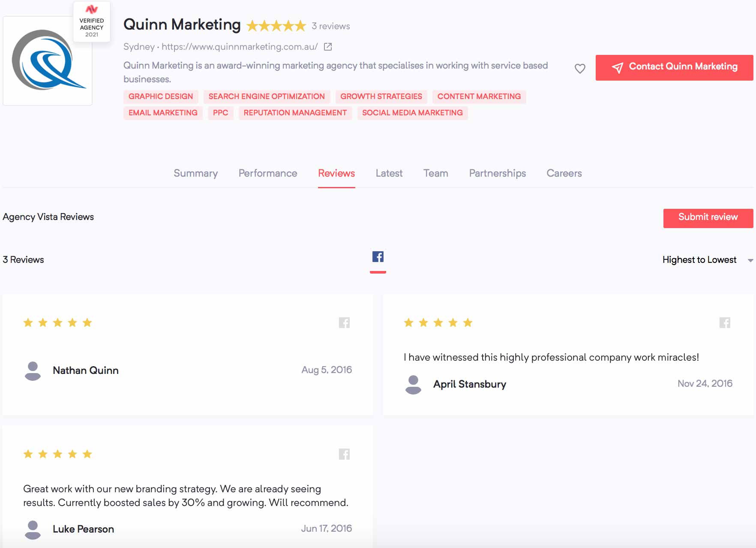Select the Facebook reviews source icon
This screenshot has width=756, height=548.
coord(378,257)
